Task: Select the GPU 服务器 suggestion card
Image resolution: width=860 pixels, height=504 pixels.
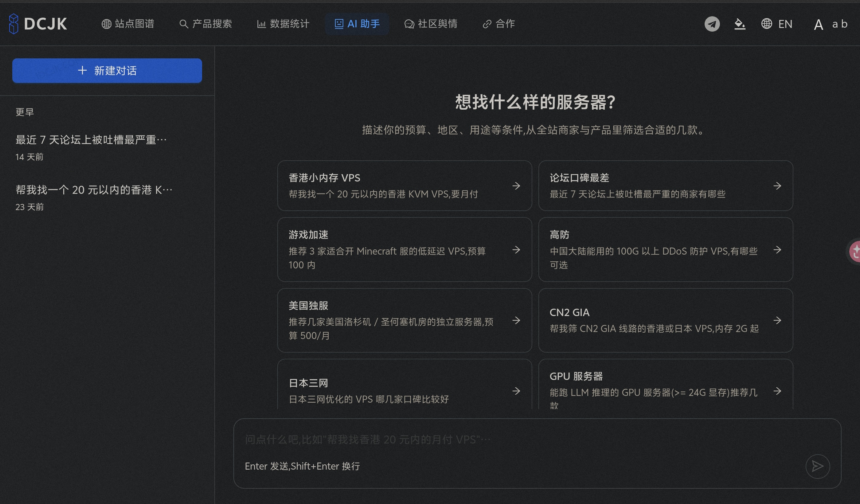Action: [x=666, y=384]
